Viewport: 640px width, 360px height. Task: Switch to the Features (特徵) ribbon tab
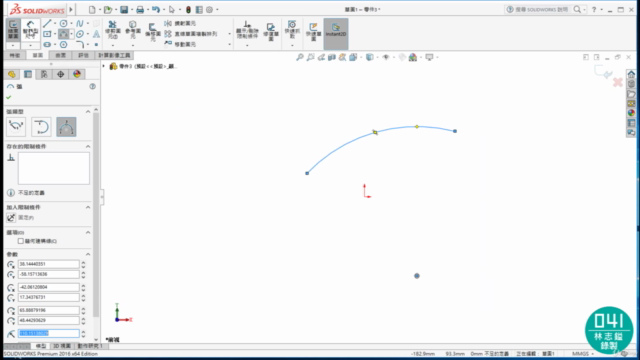(x=15, y=55)
